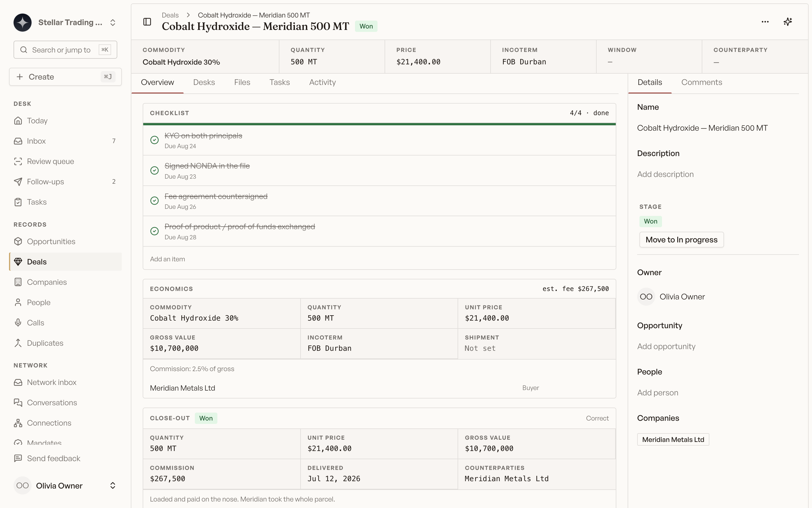Expand the Stellar Trading workspace switcher
The width and height of the screenshot is (812, 508).
point(65,23)
